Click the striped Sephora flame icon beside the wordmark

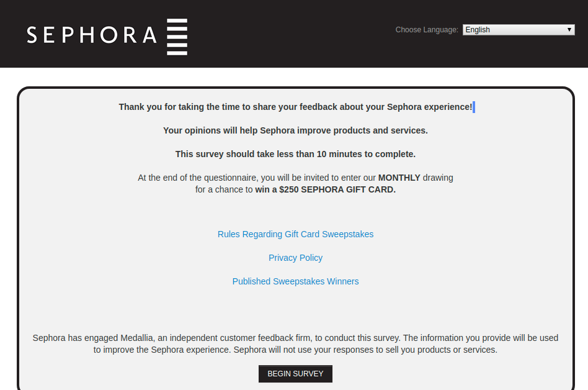tap(176, 36)
